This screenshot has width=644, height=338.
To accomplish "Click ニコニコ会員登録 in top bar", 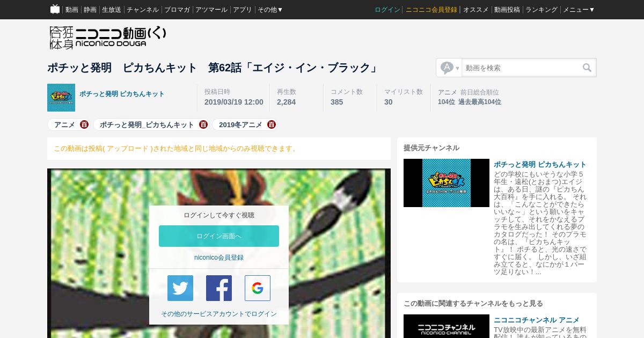I will 431,10.
